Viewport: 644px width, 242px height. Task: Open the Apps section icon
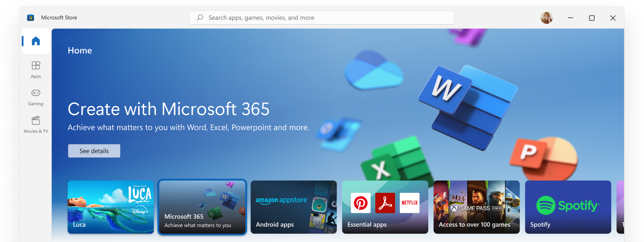click(36, 65)
